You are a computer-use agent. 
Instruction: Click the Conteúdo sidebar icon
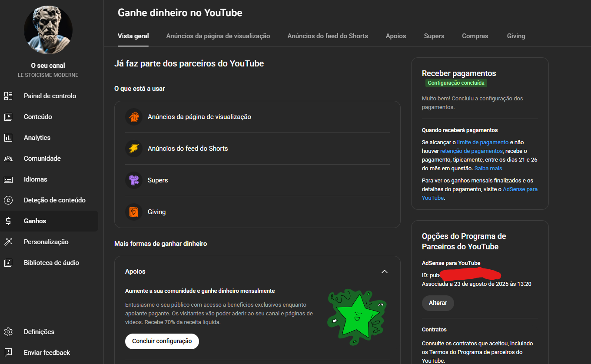8,117
